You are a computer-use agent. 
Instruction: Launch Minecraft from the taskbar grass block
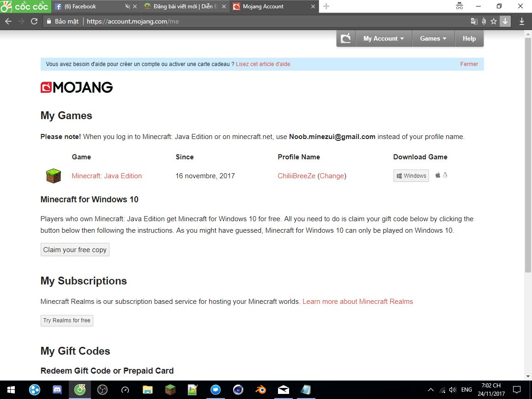(x=170, y=390)
